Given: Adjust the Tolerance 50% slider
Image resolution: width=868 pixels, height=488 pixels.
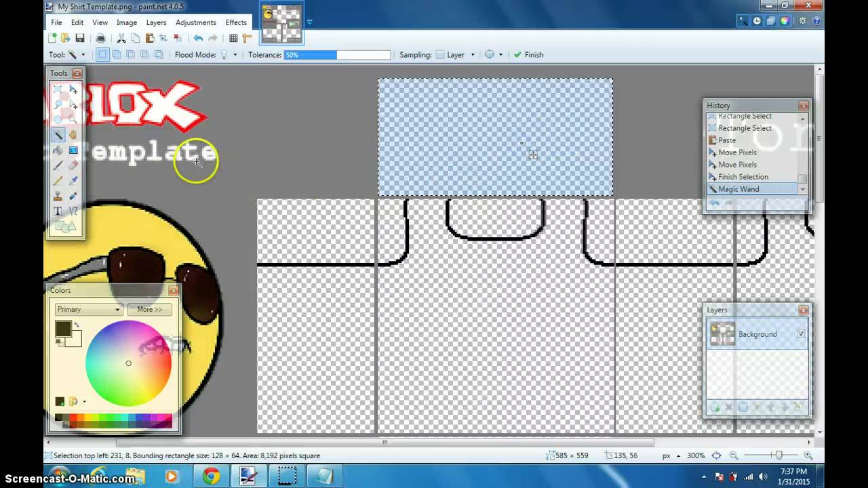Looking at the screenshot, I should (338, 55).
